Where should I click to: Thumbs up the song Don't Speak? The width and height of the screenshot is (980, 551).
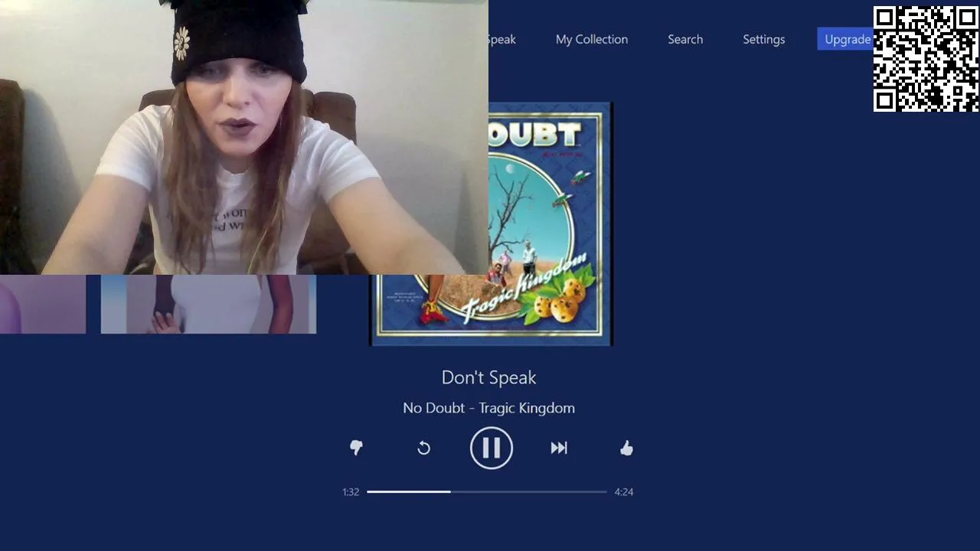(x=626, y=448)
